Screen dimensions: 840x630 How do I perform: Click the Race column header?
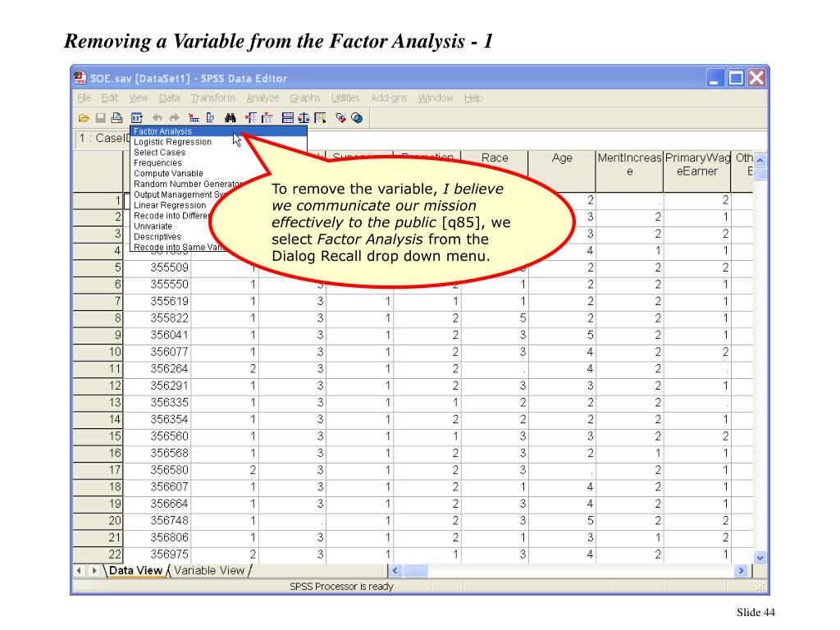click(495, 158)
